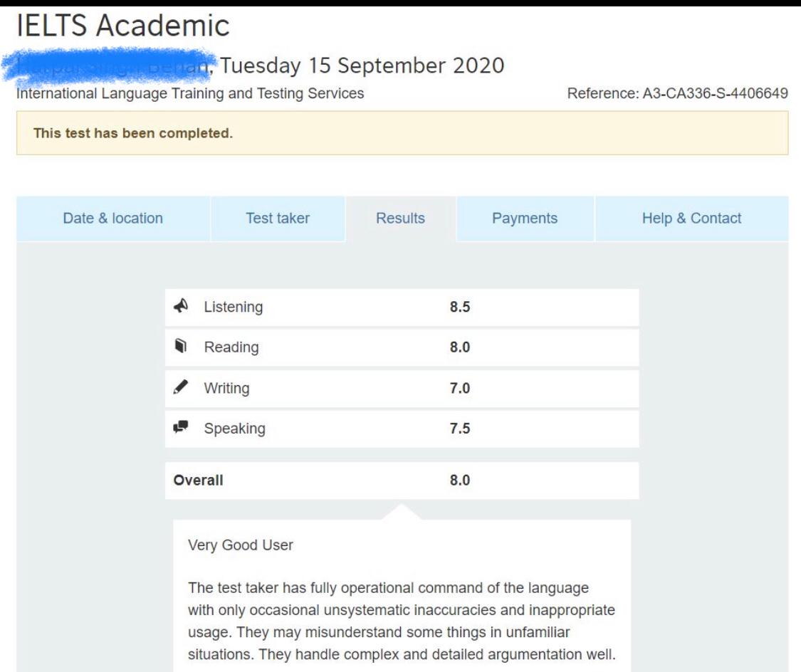Viewport: 801px width, 672px height.
Task: Click the Writing score 7.0
Action: click(460, 388)
